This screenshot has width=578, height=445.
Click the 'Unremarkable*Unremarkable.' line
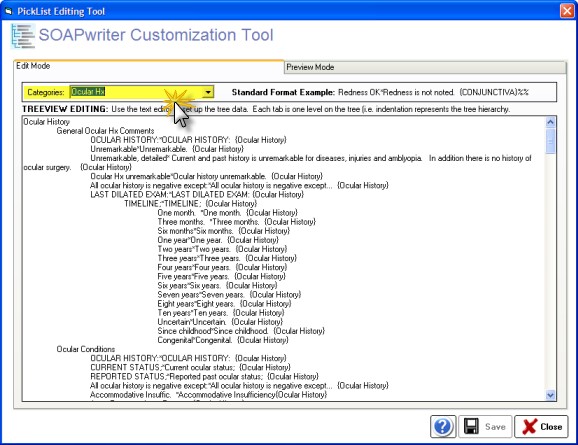pos(167,149)
